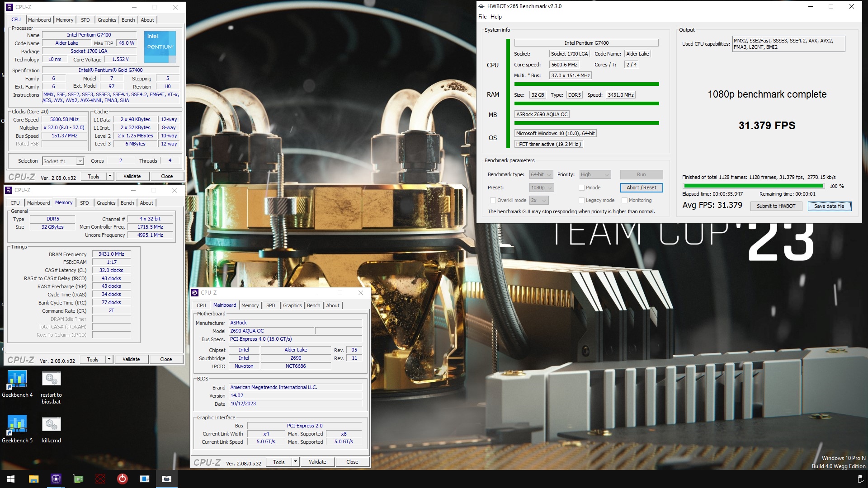Enable the Pmode checkbox
This screenshot has height=488, width=868.
coord(581,188)
